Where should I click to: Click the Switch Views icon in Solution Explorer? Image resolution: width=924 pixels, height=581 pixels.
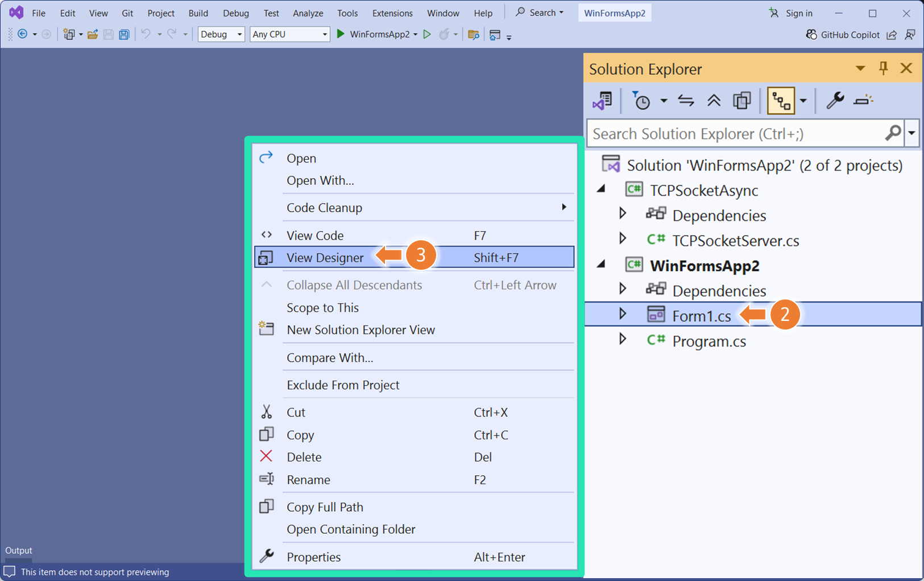603,101
